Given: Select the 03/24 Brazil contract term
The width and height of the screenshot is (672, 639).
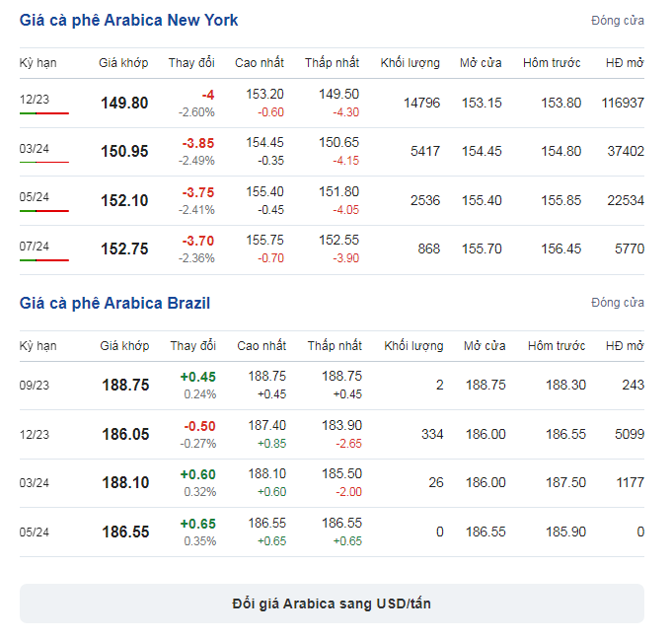Looking at the screenshot, I should (x=35, y=482).
